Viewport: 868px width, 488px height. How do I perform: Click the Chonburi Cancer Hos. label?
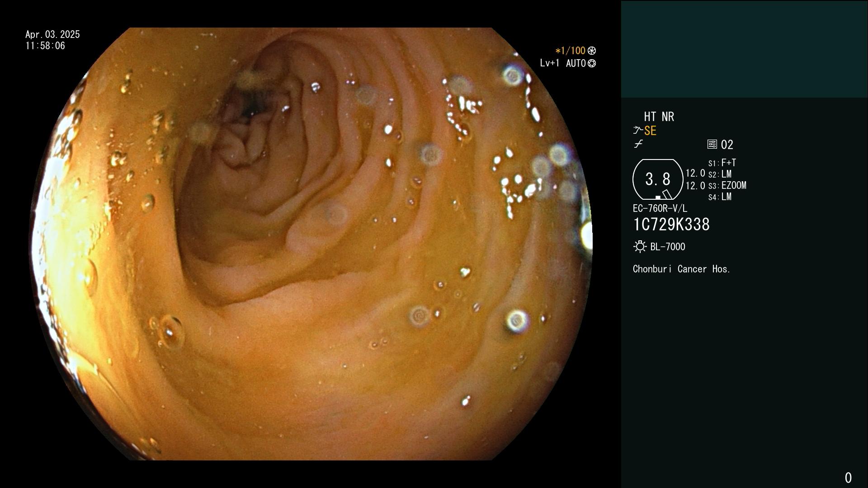coord(681,269)
